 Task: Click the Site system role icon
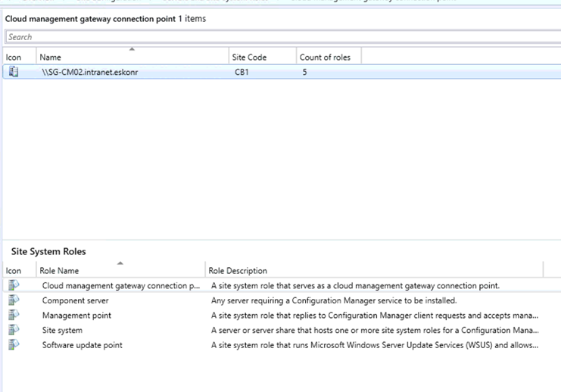[x=13, y=330]
